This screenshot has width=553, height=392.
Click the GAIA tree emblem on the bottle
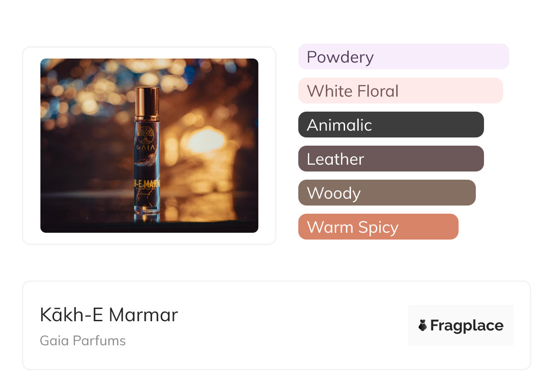(x=147, y=136)
